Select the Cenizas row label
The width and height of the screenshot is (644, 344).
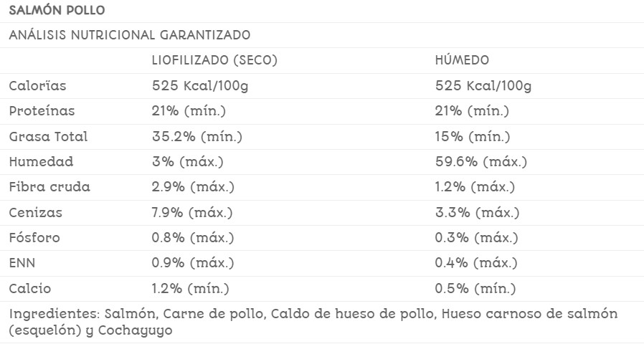tap(36, 213)
